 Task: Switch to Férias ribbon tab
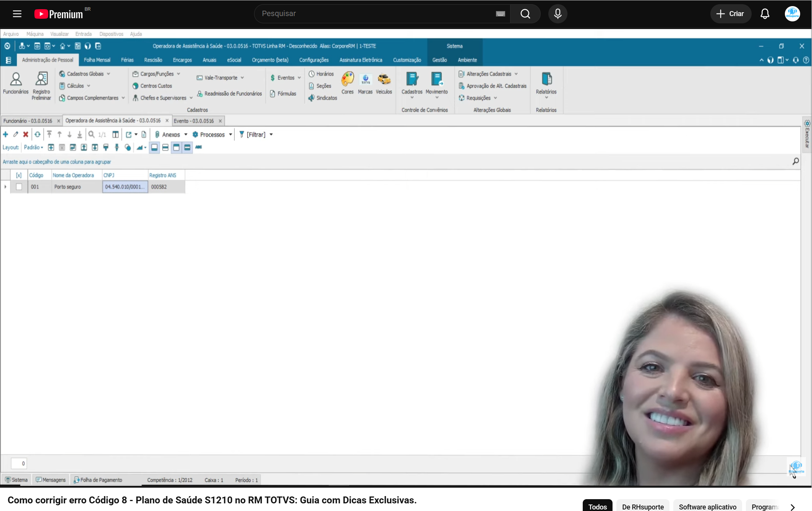pos(127,60)
